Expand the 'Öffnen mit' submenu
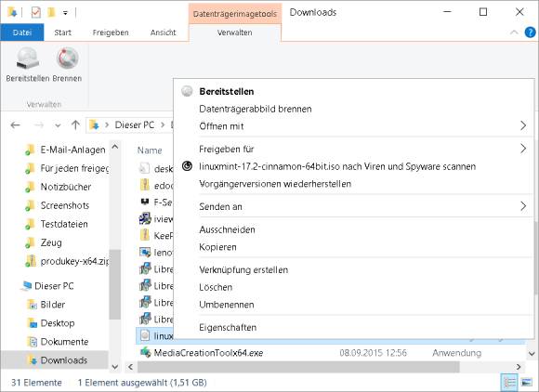Screen dimensions: 539x392 click(523, 125)
